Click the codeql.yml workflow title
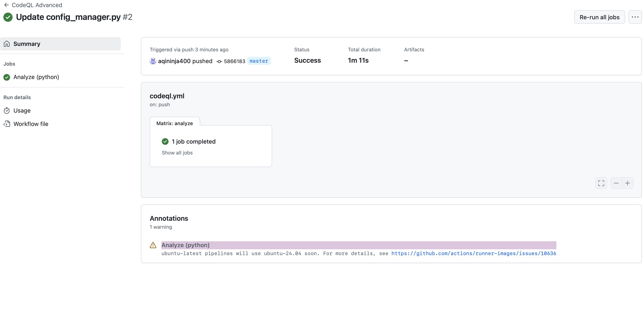 click(x=167, y=96)
